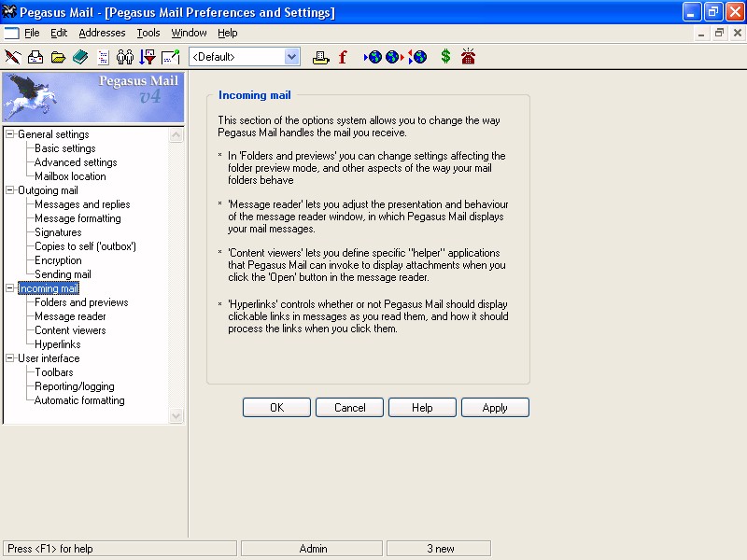Open address books via the green book icon
747x560 pixels.
tap(80, 57)
